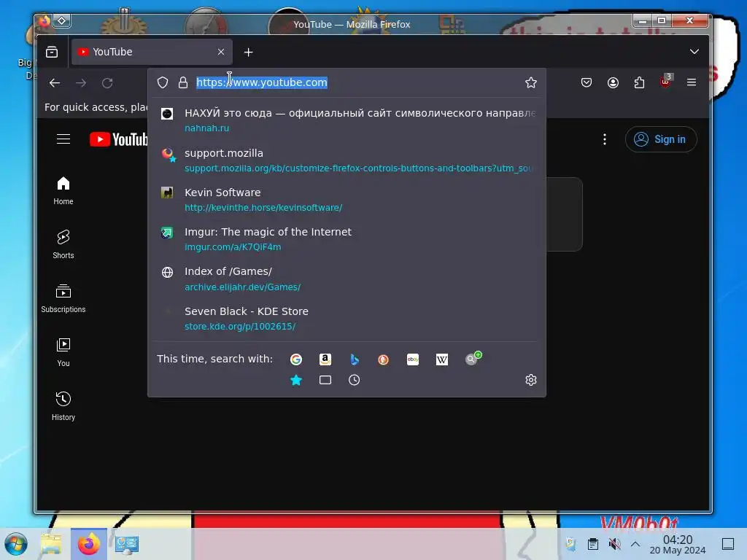The height and width of the screenshot is (560, 747).
Task: Search only open tabs icon
Action: (325, 380)
